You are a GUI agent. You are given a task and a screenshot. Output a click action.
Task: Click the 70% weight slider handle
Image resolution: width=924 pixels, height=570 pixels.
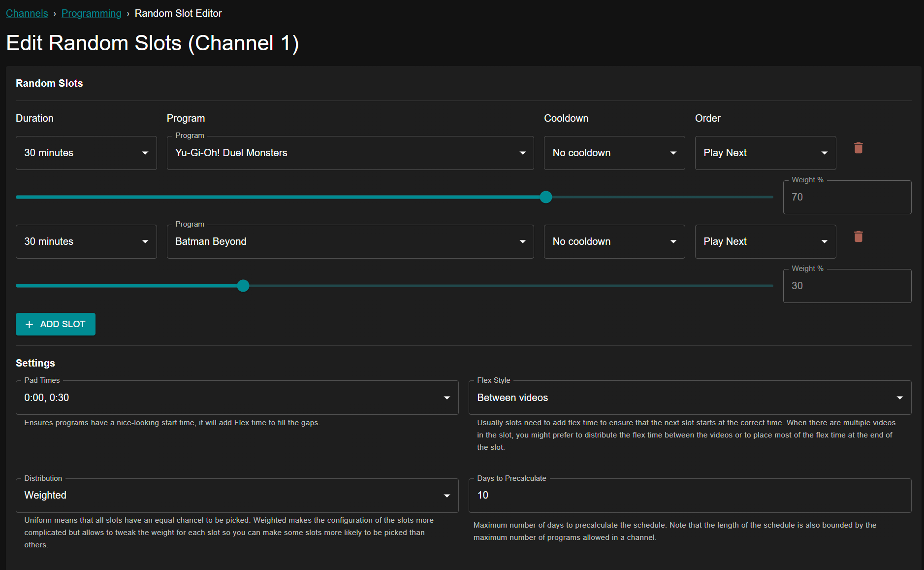(546, 197)
